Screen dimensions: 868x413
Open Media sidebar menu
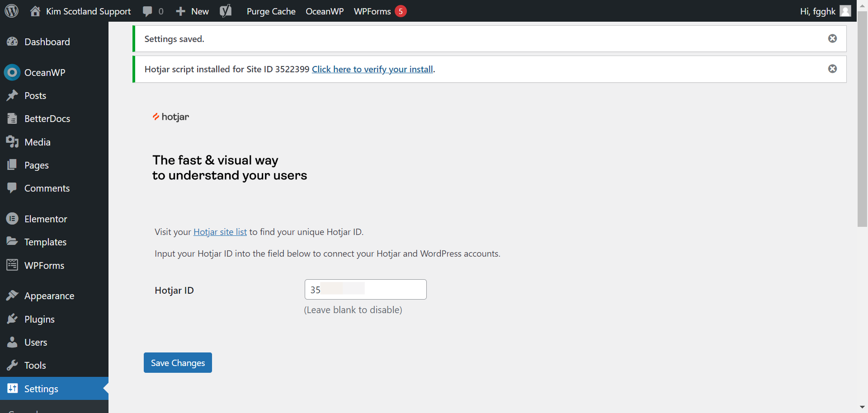54,142
